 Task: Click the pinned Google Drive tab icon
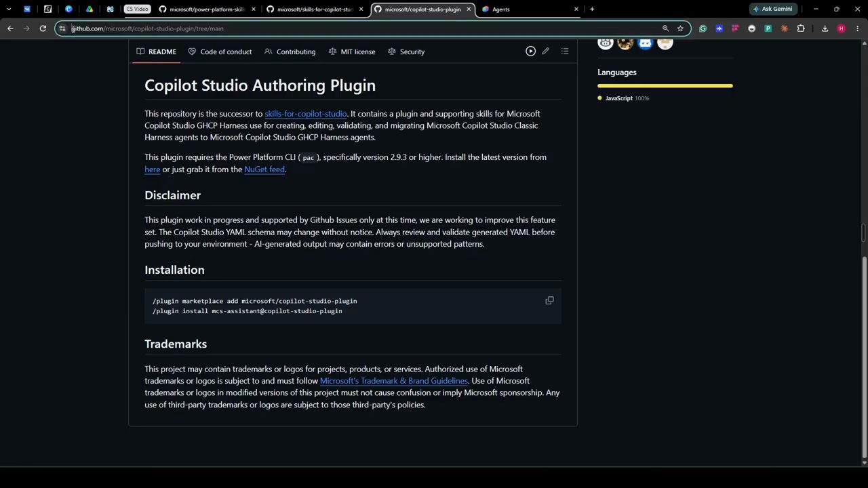click(90, 9)
